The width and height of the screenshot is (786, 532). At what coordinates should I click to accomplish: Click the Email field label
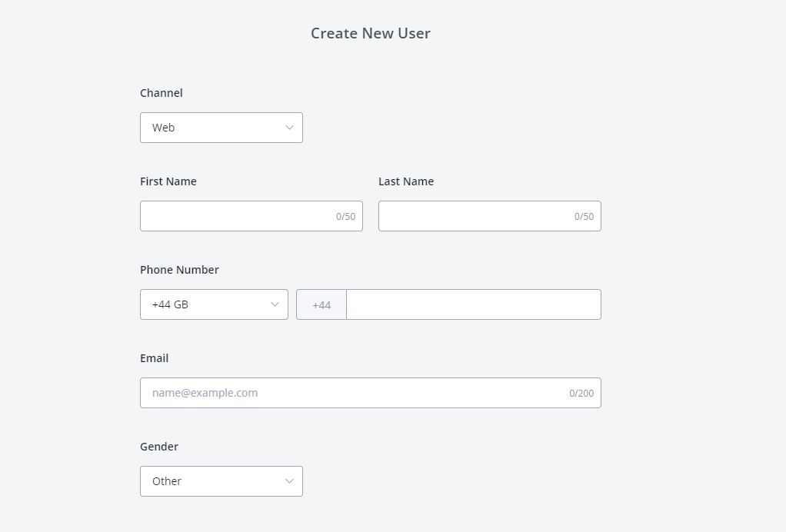coord(154,358)
